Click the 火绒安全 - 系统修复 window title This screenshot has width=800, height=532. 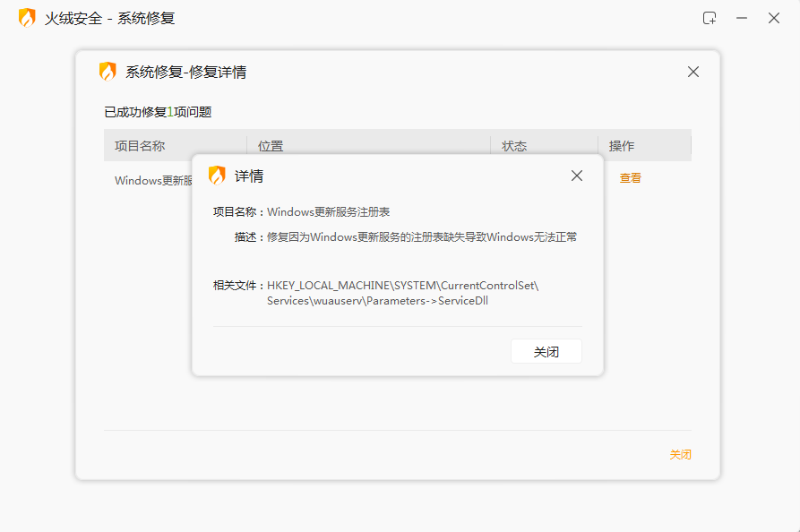pos(109,19)
